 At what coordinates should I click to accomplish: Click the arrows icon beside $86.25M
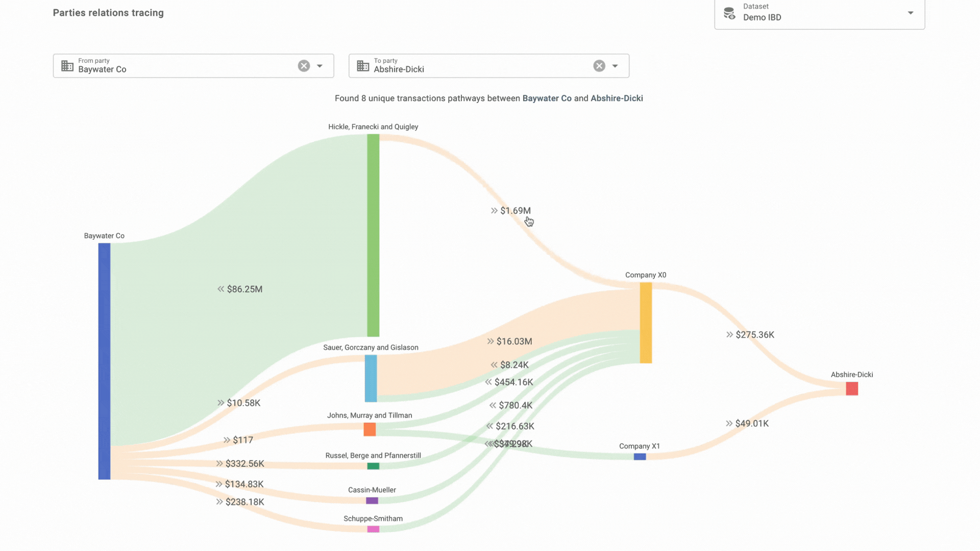click(x=221, y=289)
